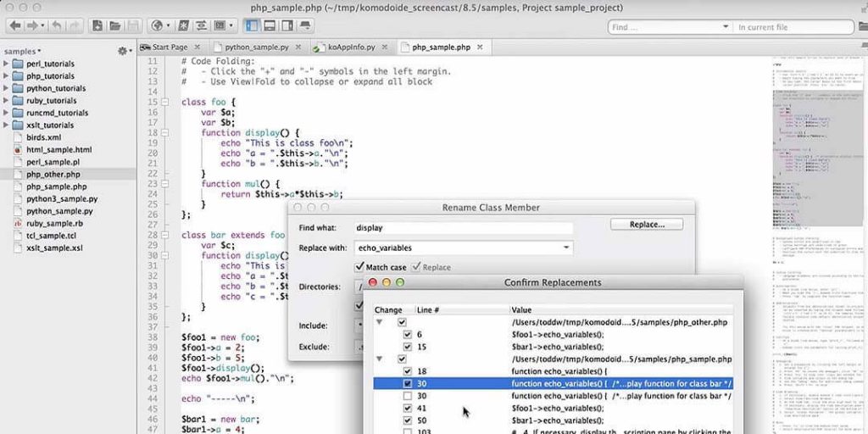Select php_other.php in the sidebar
Viewport: 868px width, 434px height.
pyautogui.click(x=68, y=175)
